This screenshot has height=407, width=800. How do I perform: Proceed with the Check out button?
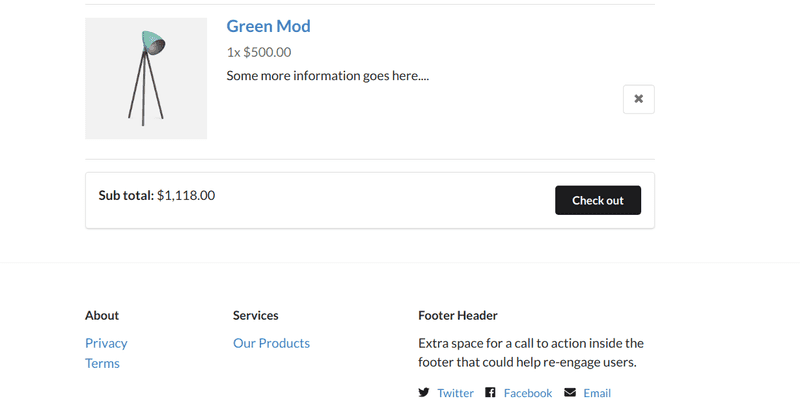pos(598,200)
